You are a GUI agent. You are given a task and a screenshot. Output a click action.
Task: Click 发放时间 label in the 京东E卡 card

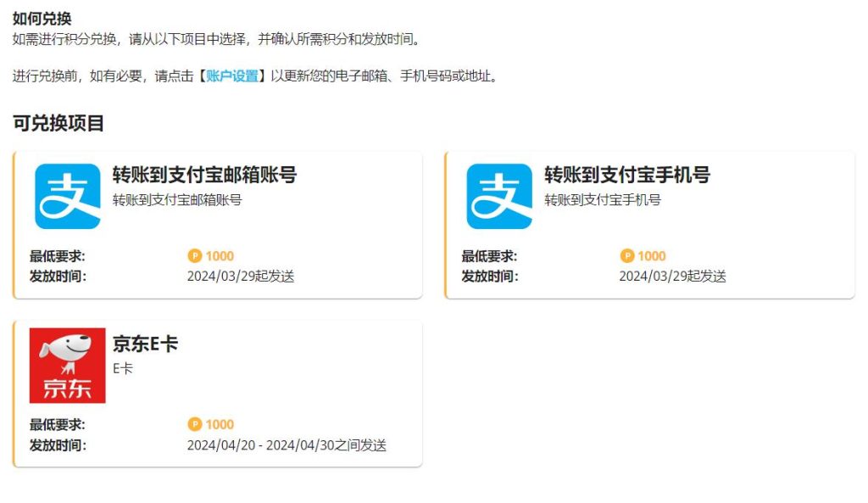(x=58, y=445)
